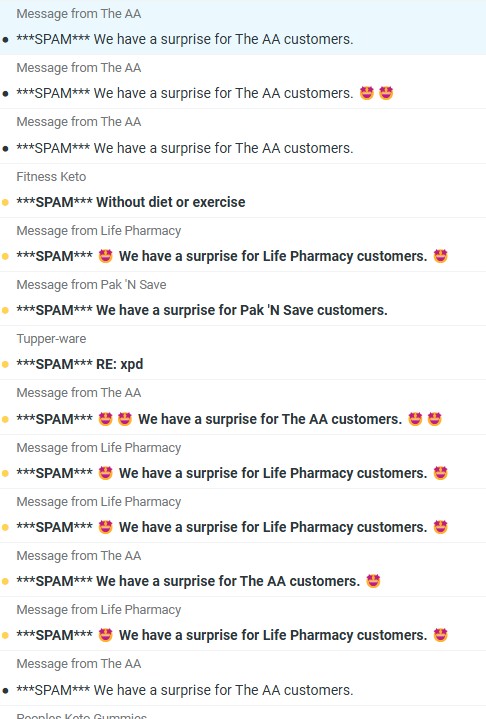
Task: Click the dot beside the non-bold AA subject with emojis
Action: click(x=6, y=94)
